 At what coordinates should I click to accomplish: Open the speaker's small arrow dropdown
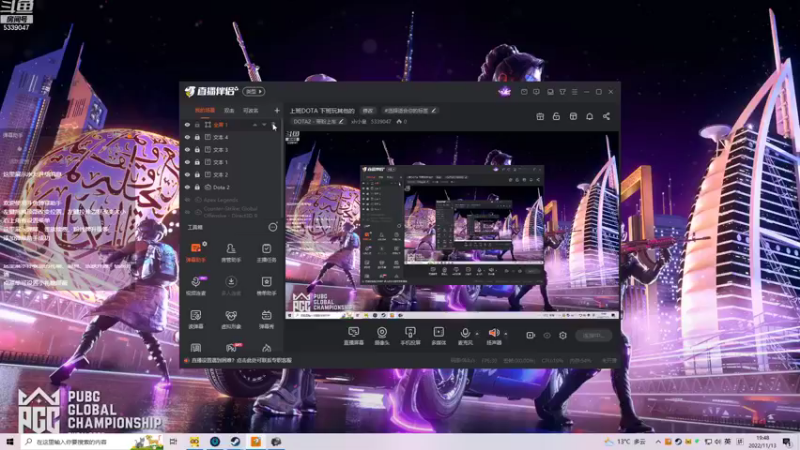click(506, 334)
